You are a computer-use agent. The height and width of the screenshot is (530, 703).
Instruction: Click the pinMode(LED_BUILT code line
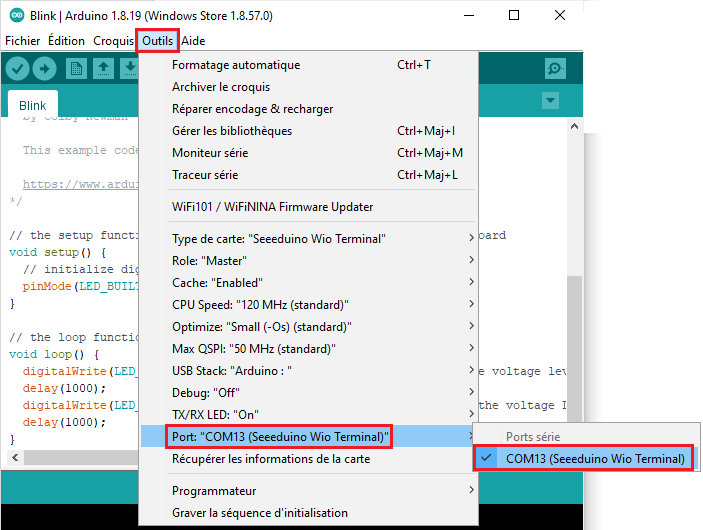pyautogui.click(x=81, y=286)
